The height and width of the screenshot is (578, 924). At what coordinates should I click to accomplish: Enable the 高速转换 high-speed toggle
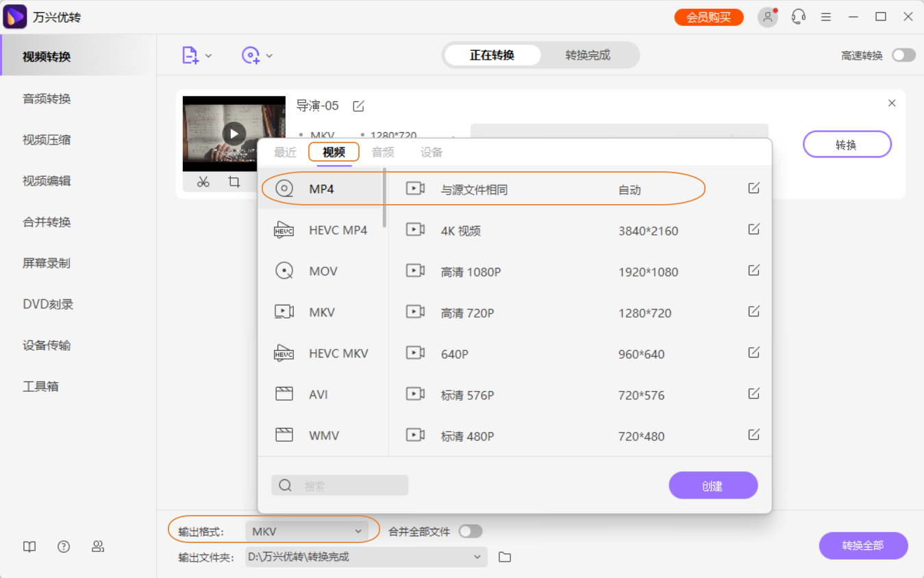click(x=903, y=55)
